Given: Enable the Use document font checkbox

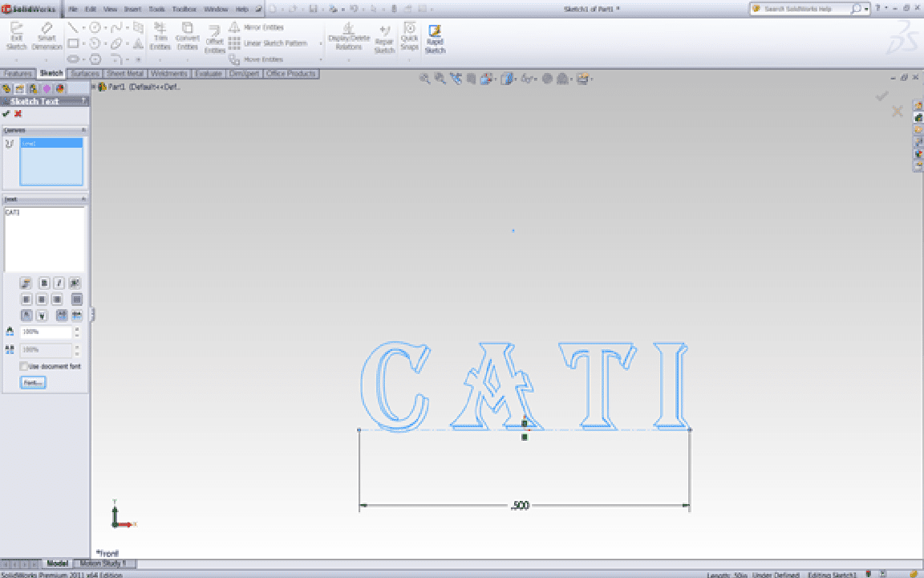Looking at the screenshot, I should point(24,366).
